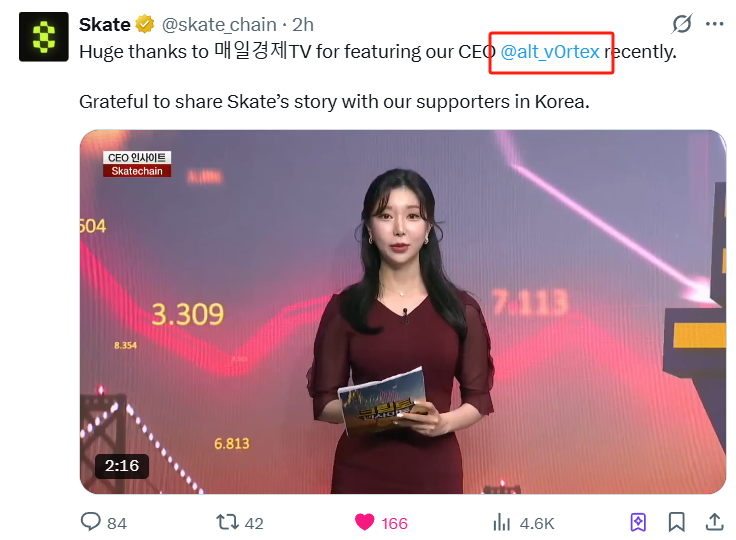
Task: Toggle the black bookmark icon
Action: point(676,522)
